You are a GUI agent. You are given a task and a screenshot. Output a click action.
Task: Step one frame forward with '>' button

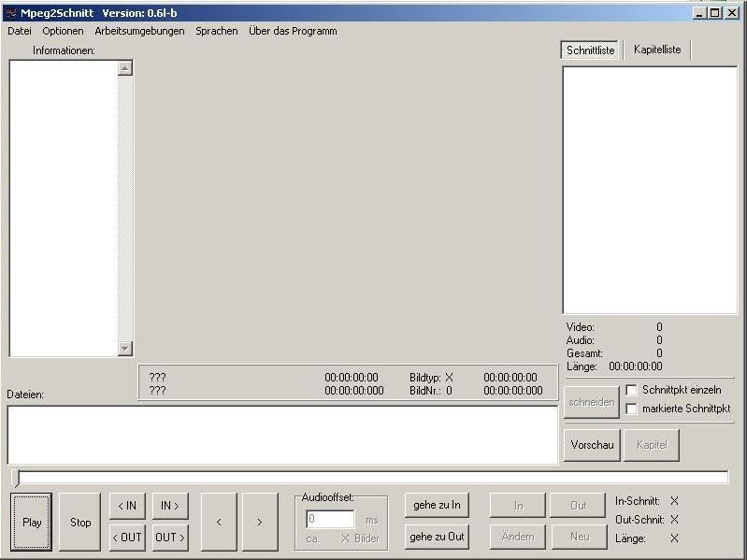point(260,522)
